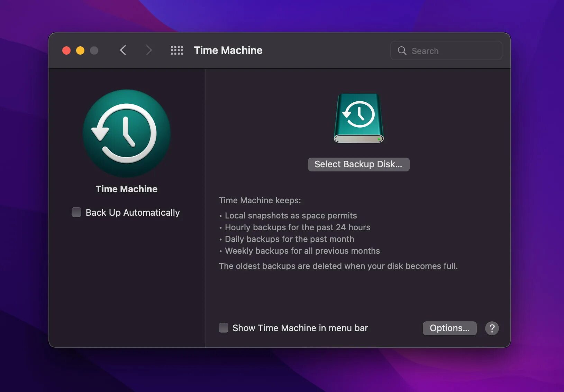This screenshot has width=564, height=392.
Task: Click the backup disk drive icon
Action: point(359,118)
